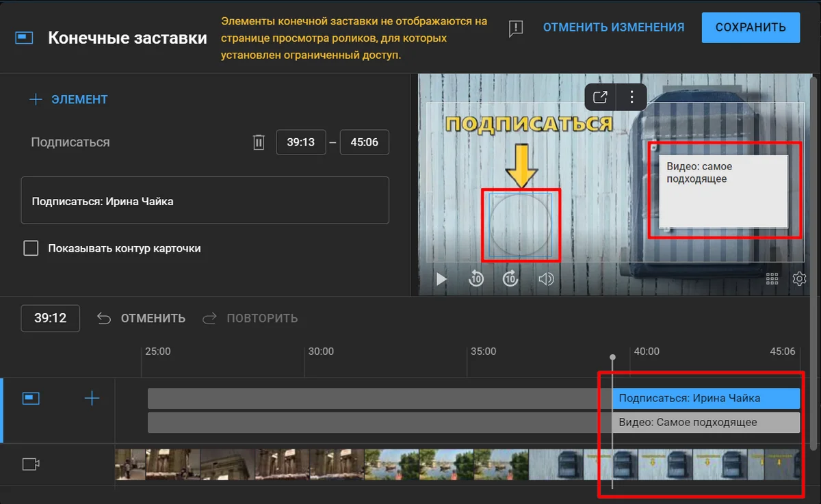Click the feedback exclamation icon
Viewport: 821px width, 504px height.
[x=516, y=28]
